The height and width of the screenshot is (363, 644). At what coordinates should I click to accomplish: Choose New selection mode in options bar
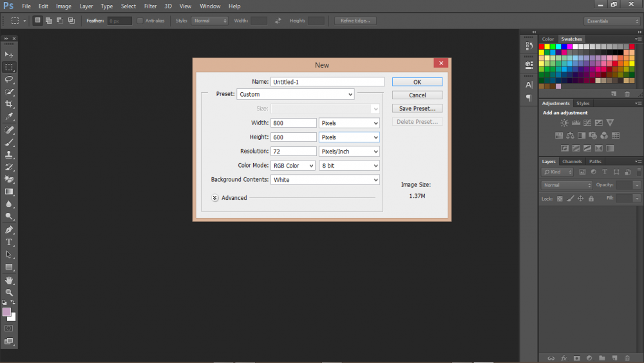pos(37,21)
